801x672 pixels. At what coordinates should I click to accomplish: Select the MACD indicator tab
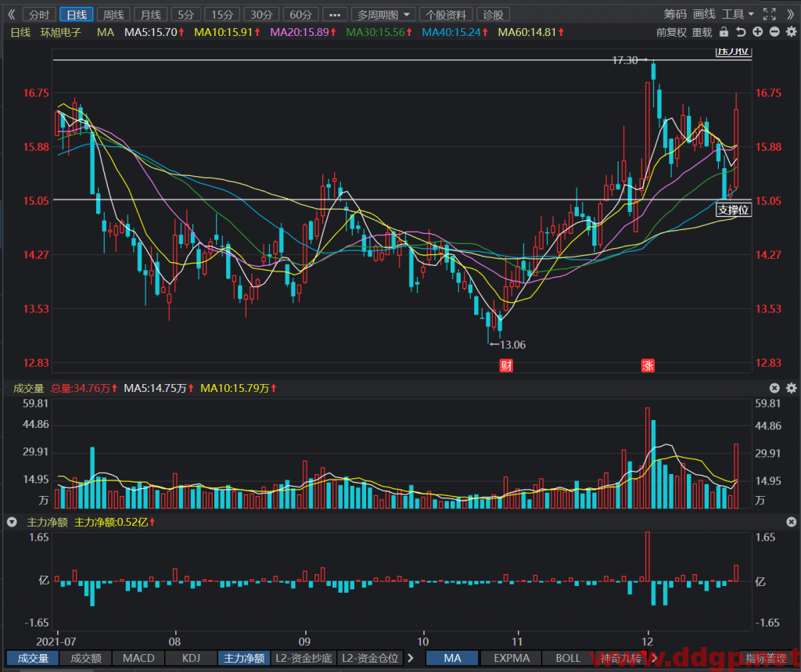point(138,658)
